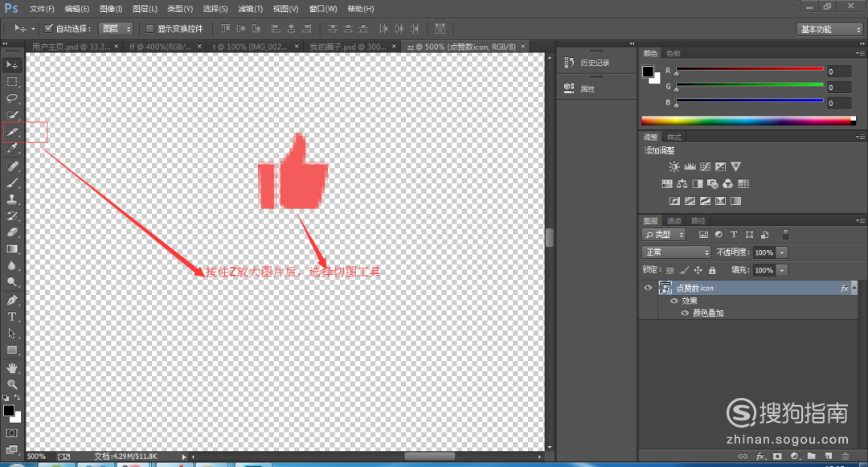Open the 图像(I) menu
This screenshot has width=868, height=467.
tap(111, 9)
